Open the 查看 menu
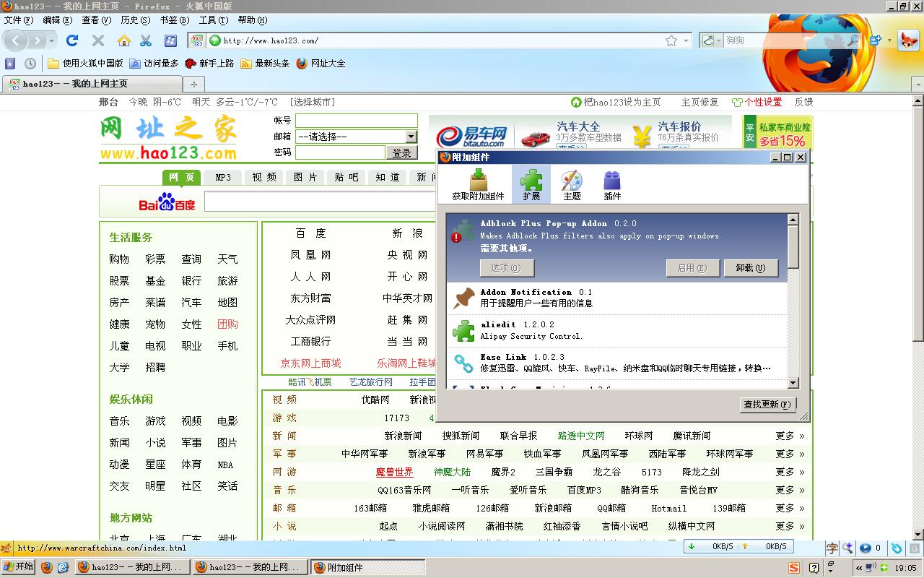Image resolution: width=924 pixels, height=578 pixels. 96,20
